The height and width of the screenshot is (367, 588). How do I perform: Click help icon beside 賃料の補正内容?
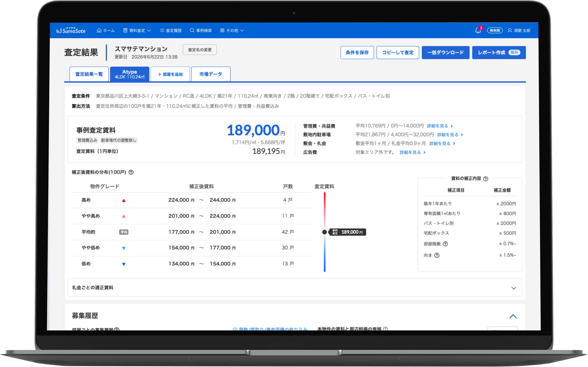point(485,179)
